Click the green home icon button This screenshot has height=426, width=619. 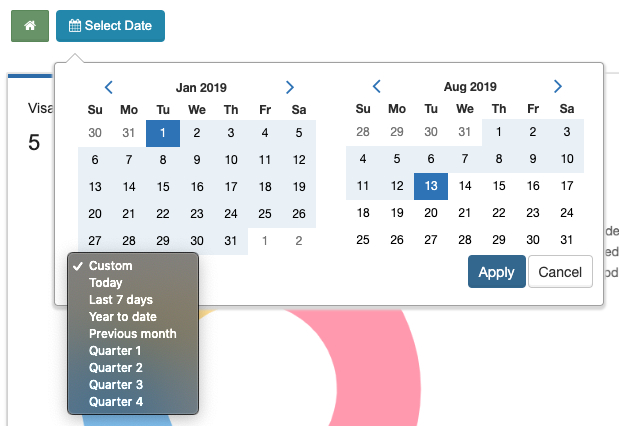coord(30,26)
